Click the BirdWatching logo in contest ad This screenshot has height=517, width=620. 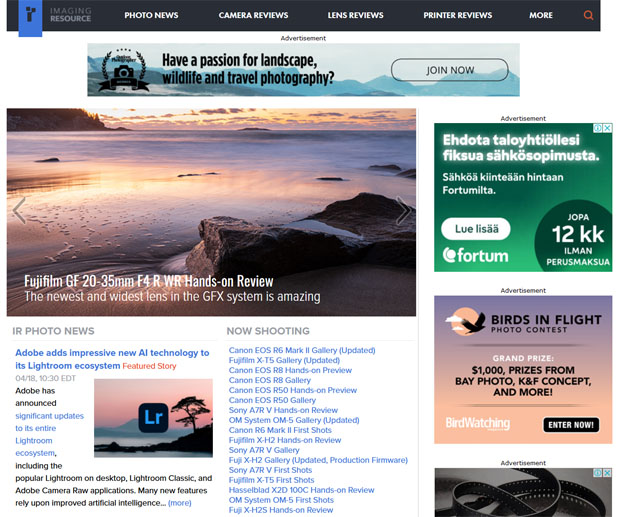(478, 423)
